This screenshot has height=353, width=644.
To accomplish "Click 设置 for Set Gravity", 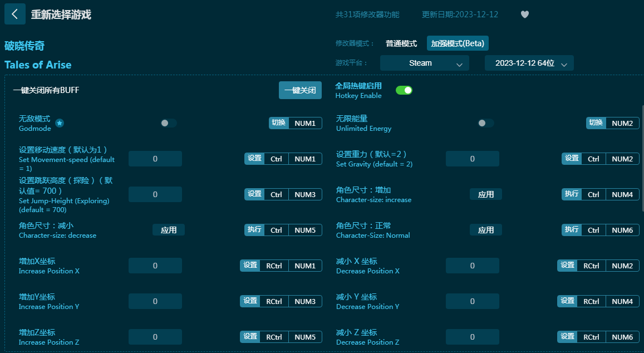I will coord(572,159).
